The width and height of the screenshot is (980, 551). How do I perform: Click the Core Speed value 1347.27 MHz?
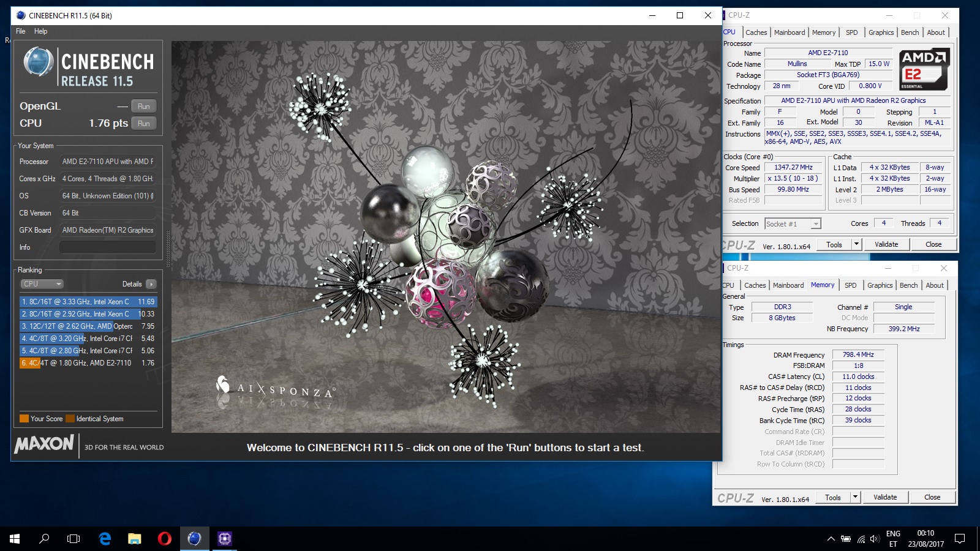pyautogui.click(x=793, y=167)
